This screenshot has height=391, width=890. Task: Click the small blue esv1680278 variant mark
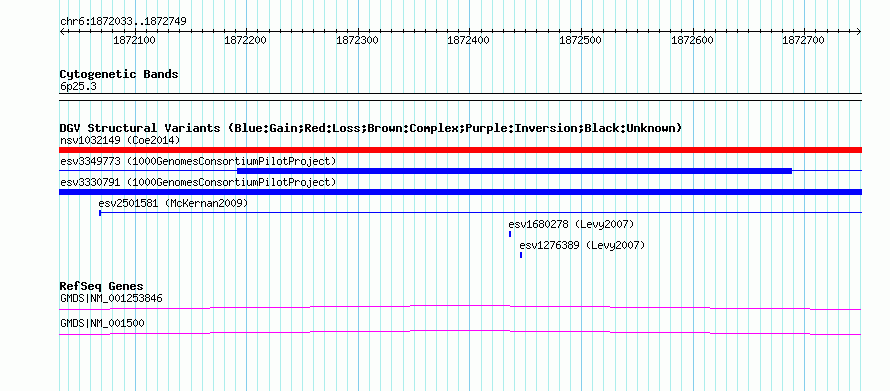[x=510, y=234]
